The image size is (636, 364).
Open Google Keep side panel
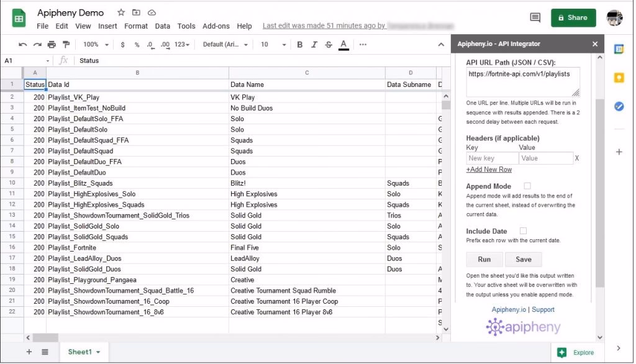coord(619,78)
